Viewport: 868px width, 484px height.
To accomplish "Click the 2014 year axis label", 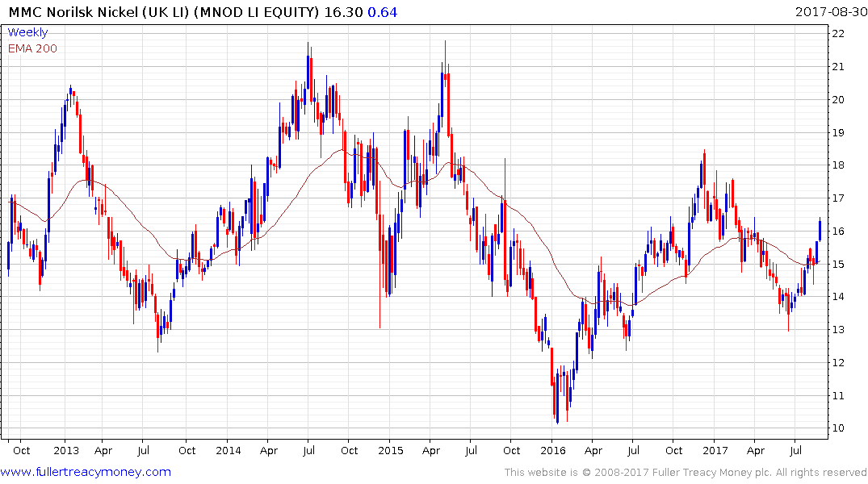I will point(228,450).
